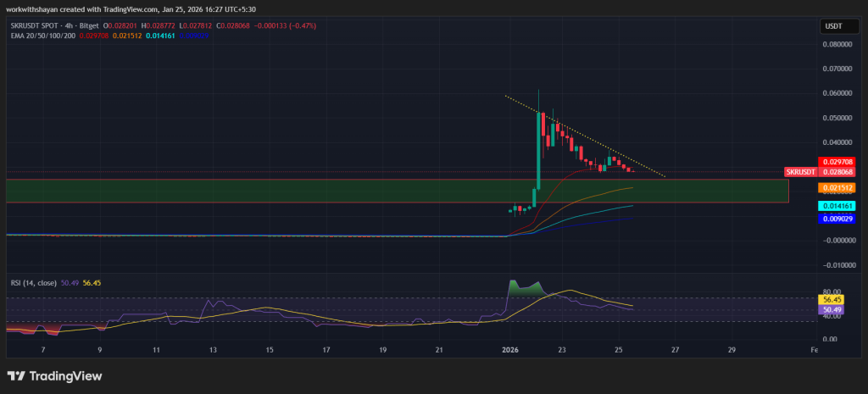Click the cyan 0.014161 price axis tag
Screen dimensions: 868x394
[837, 206]
